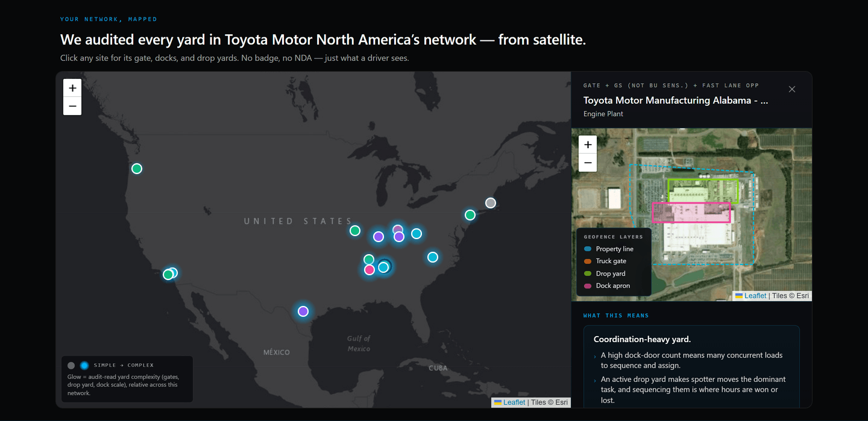The image size is (868, 421).
Task: Select the front purple marker of overlapping pair
Action: pyautogui.click(x=399, y=237)
